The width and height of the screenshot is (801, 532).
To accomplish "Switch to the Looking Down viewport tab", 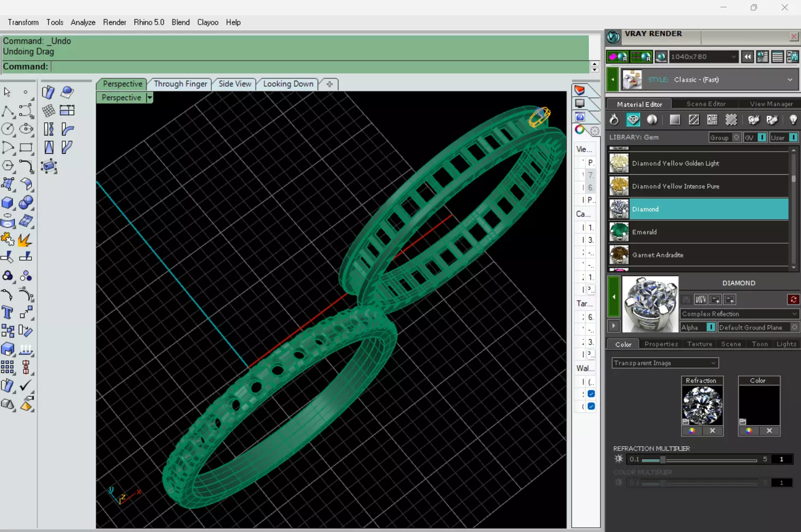I will point(288,84).
